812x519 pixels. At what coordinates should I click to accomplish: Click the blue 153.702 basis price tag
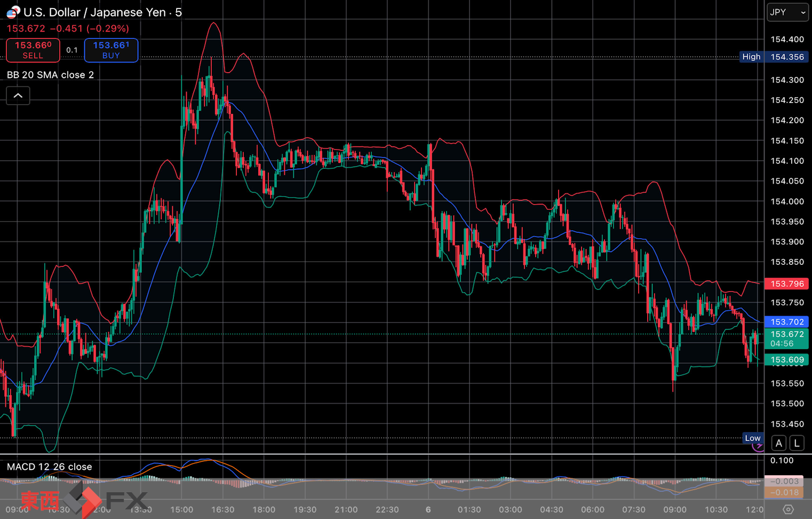tap(786, 322)
